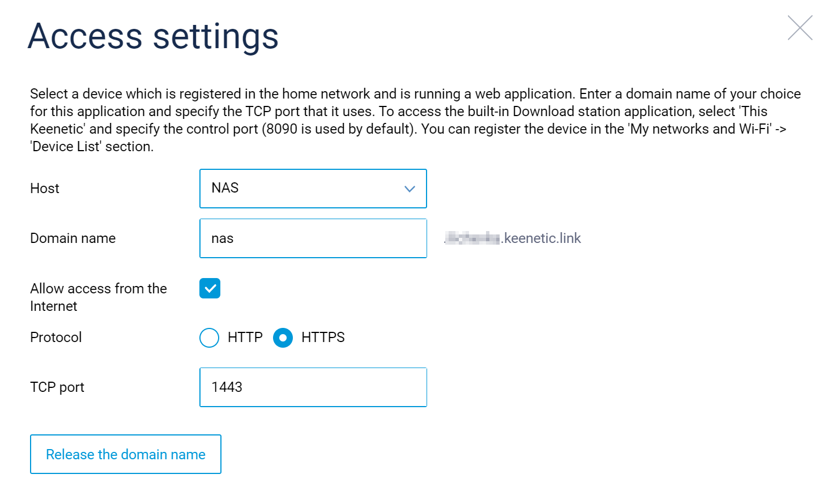The height and width of the screenshot is (504, 831).
Task: Focus the Domain name input field
Action: (313, 238)
